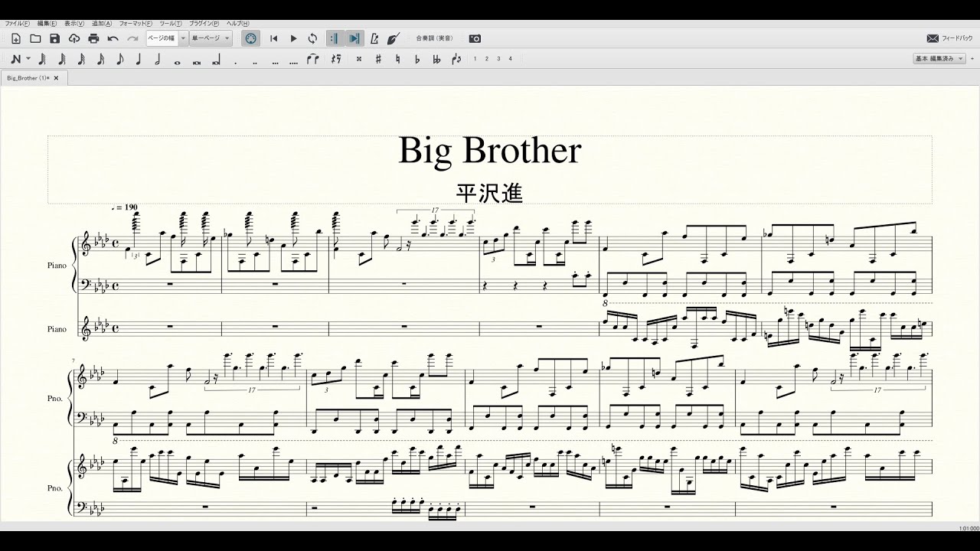The height and width of the screenshot is (551, 980).
Task: Apply the double flat accidental
Action: tap(436, 59)
